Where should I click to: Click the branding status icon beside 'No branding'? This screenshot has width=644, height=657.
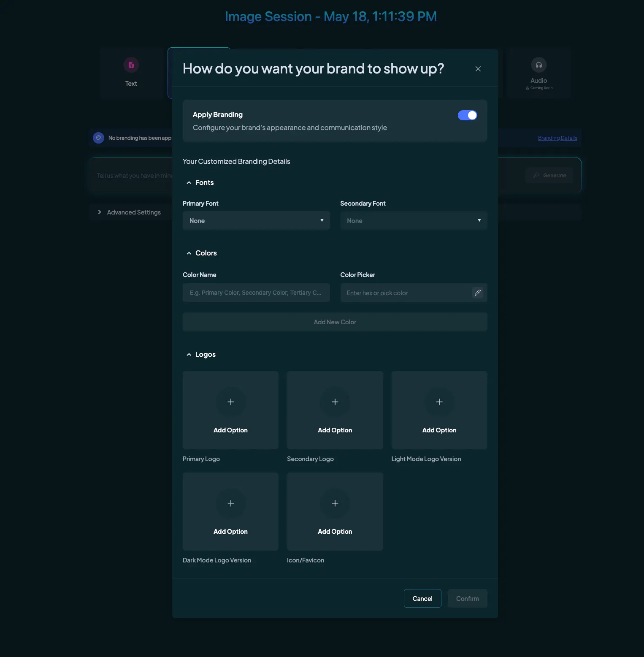tap(98, 138)
